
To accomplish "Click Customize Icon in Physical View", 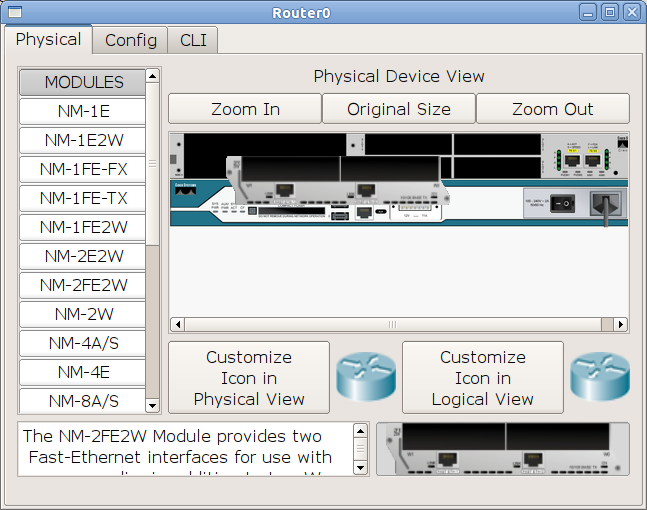I will tap(249, 378).
